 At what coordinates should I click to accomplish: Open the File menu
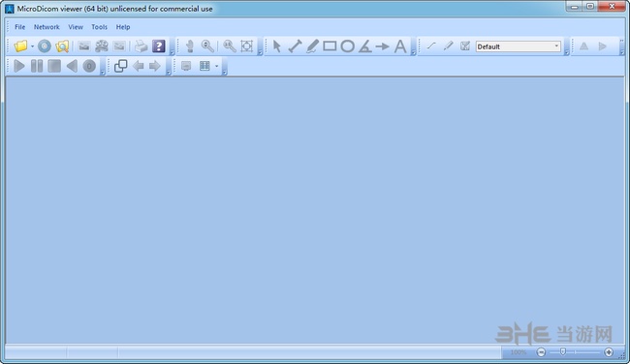click(x=19, y=27)
